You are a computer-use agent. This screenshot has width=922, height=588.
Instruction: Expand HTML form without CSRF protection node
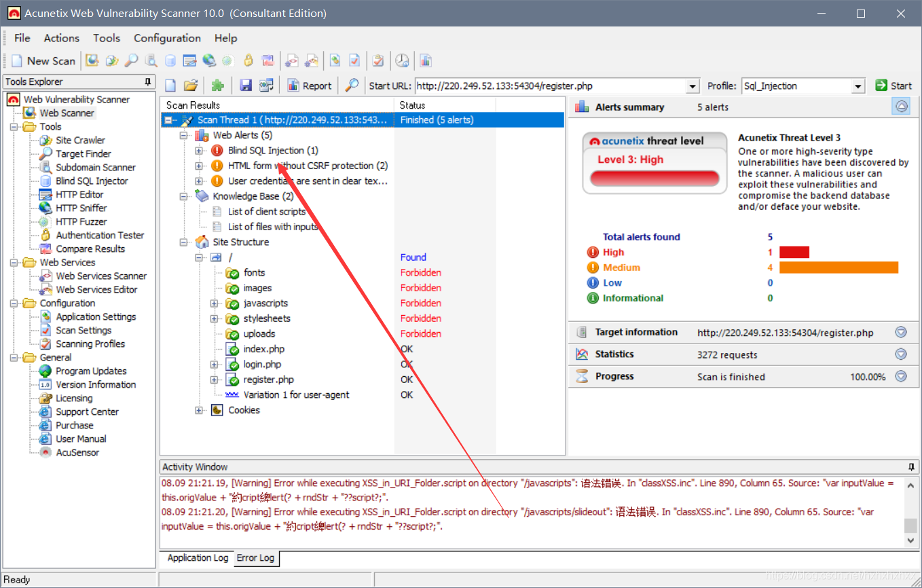click(x=199, y=166)
